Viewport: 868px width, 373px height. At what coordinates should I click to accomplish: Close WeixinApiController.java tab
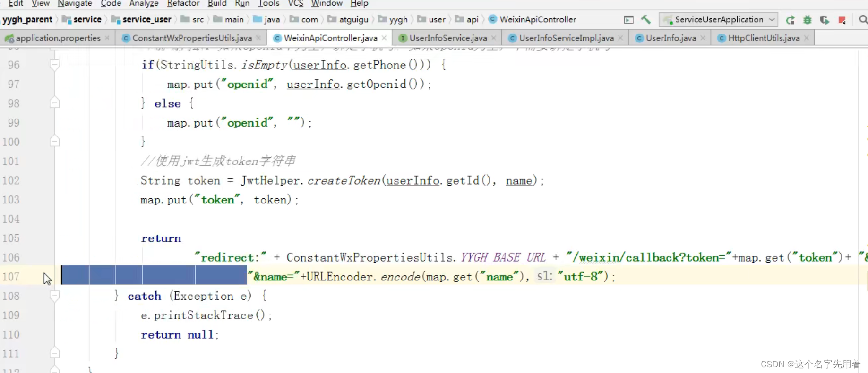pyautogui.click(x=384, y=38)
